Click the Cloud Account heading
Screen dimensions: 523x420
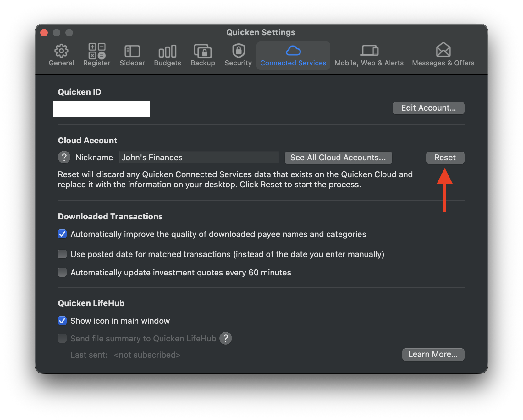(x=87, y=141)
